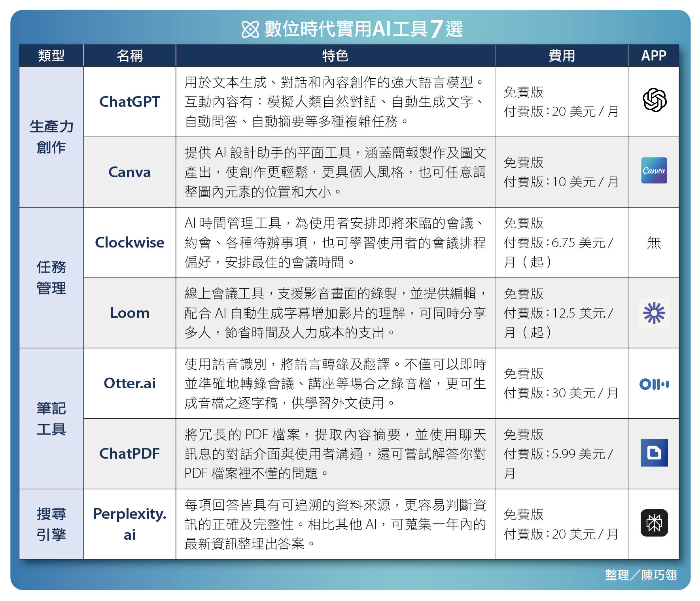The image size is (700, 601).
Task: Click the Canva name cell
Action: coord(130,172)
